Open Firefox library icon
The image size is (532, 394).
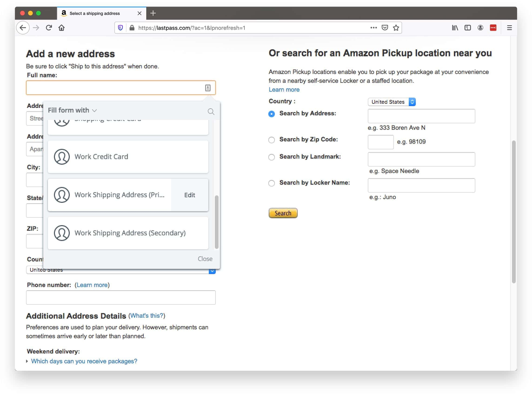(455, 28)
